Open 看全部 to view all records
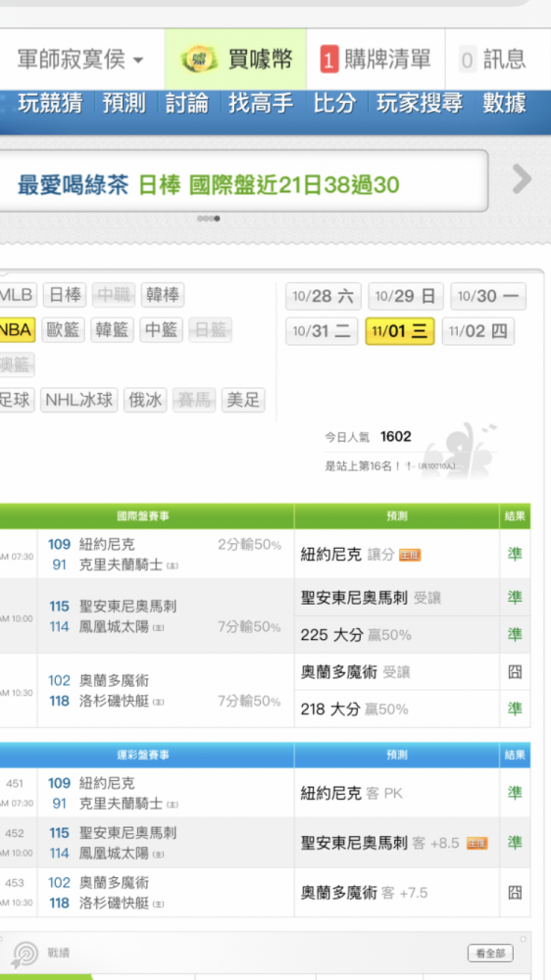Image resolution: width=551 pixels, height=980 pixels. [x=490, y=954]
